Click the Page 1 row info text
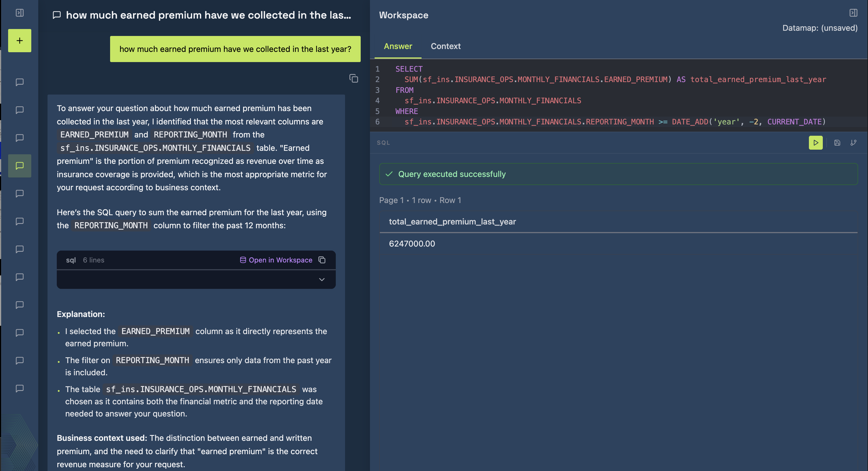868x471 pixels. click(x=420, y=200)
